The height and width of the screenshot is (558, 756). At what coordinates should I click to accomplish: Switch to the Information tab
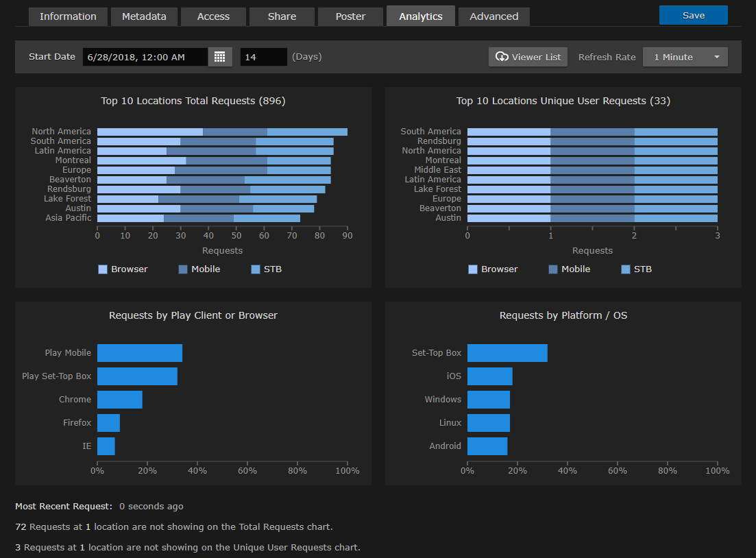tap(68, 16)
